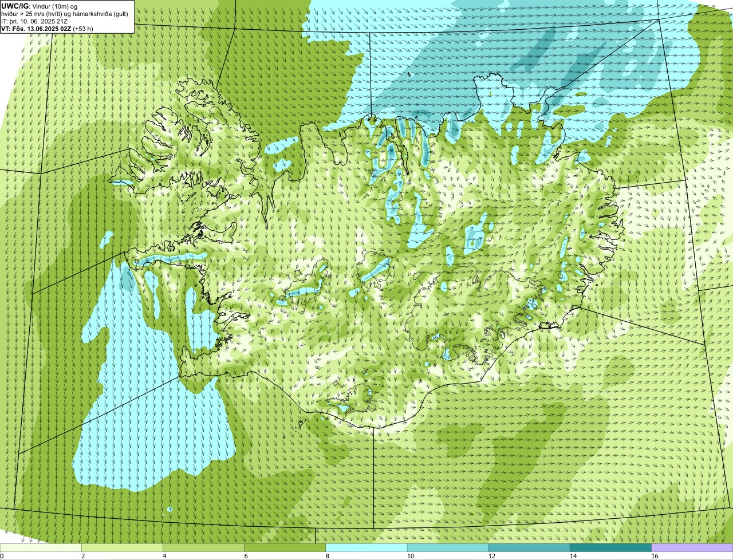The height and width of the screenshot is (560, 733).
Task: Click the pale yellow 0–2 m/s legend swatch
Action: 41,548
